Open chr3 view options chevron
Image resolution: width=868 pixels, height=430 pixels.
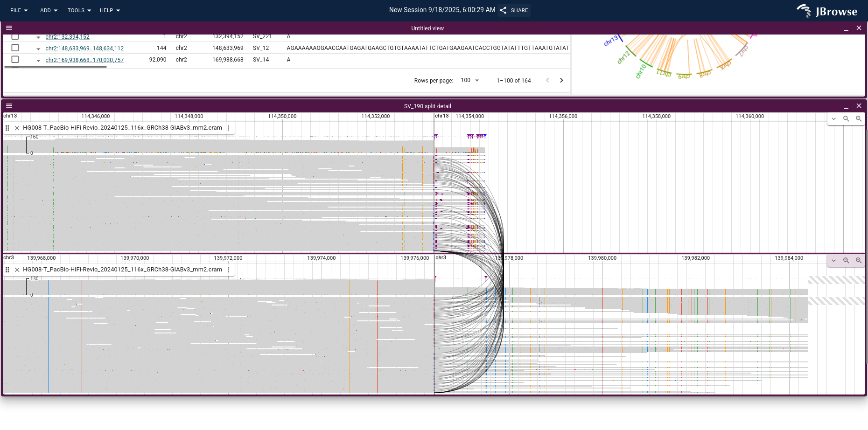point(833,260)
